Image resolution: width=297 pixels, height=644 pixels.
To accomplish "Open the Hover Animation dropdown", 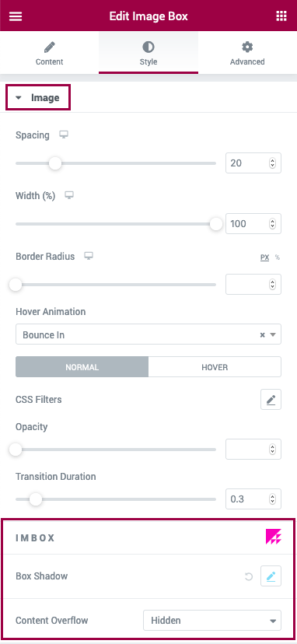I will pos(148,334).
